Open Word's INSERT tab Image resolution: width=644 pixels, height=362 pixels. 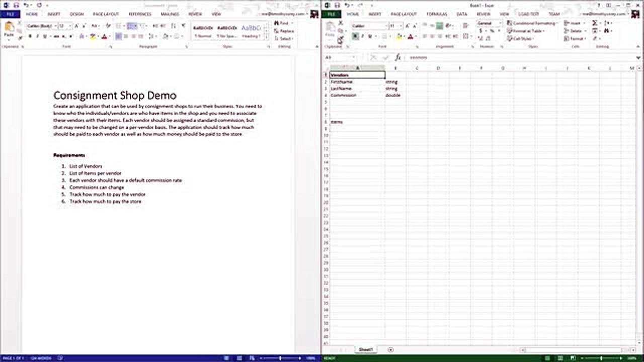click(x=54, y=14)
